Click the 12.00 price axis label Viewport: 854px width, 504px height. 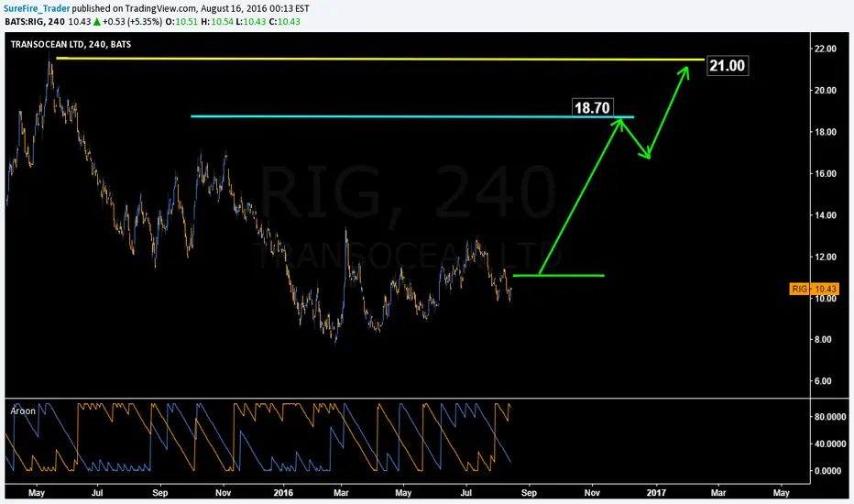tap(825, 257)
